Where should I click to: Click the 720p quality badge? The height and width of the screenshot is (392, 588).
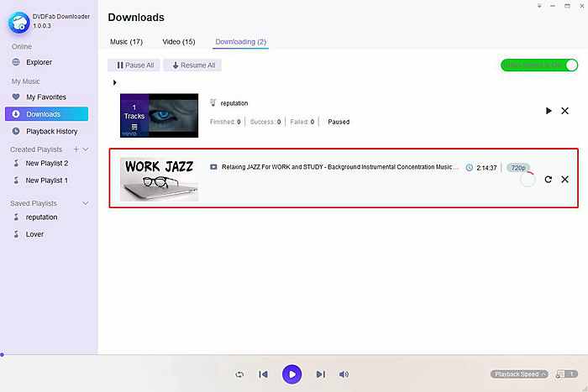point(518,168)
